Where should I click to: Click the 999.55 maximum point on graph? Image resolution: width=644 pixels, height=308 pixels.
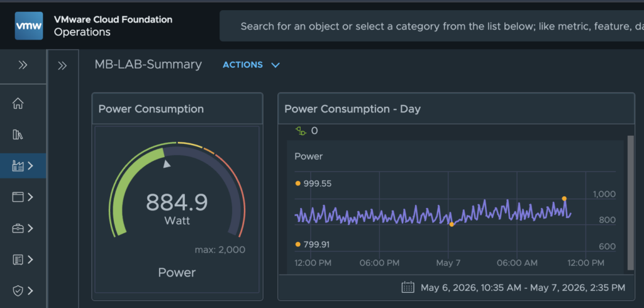click(564, 199)
